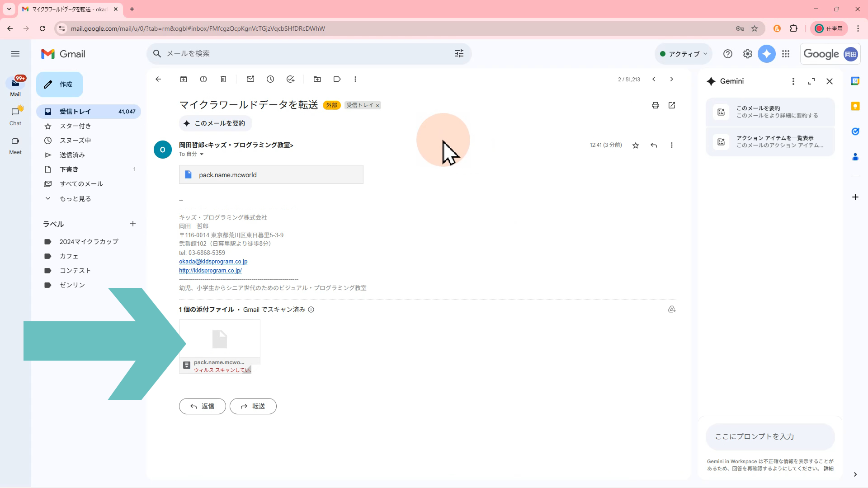Image resolution: width=868 pixels, height=488 pixels.
Task: Open the okada@kidsprogram.co.jp email link
Action: pyautogui.click(x=213, y=262)
